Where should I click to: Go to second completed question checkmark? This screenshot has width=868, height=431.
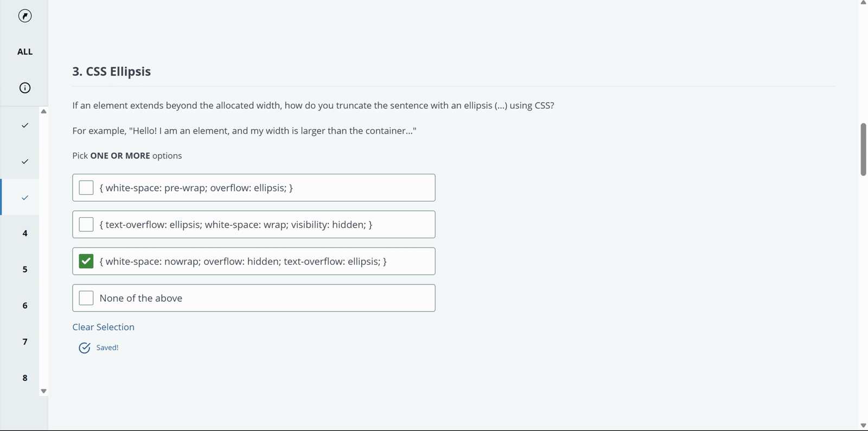[x=25, y=161]
